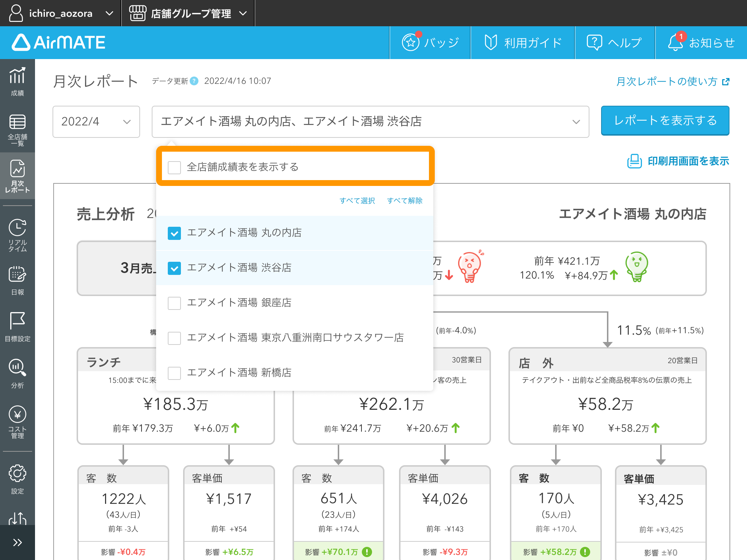Click すべて選択 link
Screen dimensions: 747x560
[357, 201]
